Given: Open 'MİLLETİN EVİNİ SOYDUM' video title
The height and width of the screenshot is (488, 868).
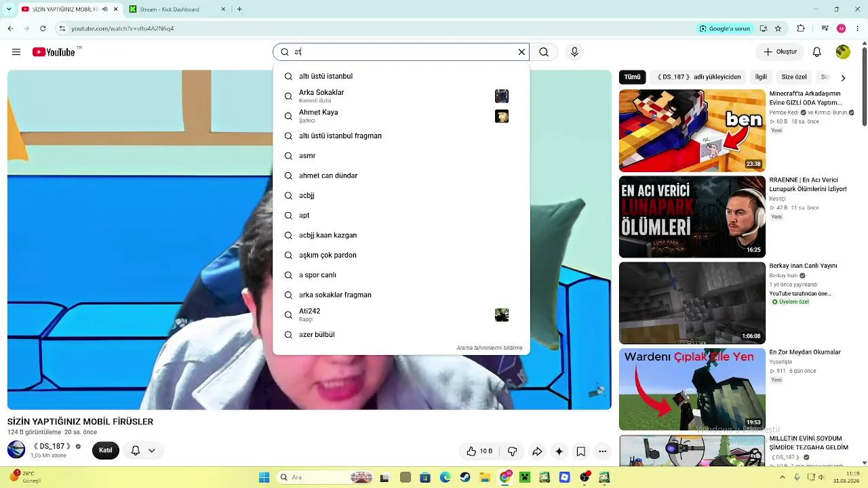Looking at the screenshot, I should 808,443.
